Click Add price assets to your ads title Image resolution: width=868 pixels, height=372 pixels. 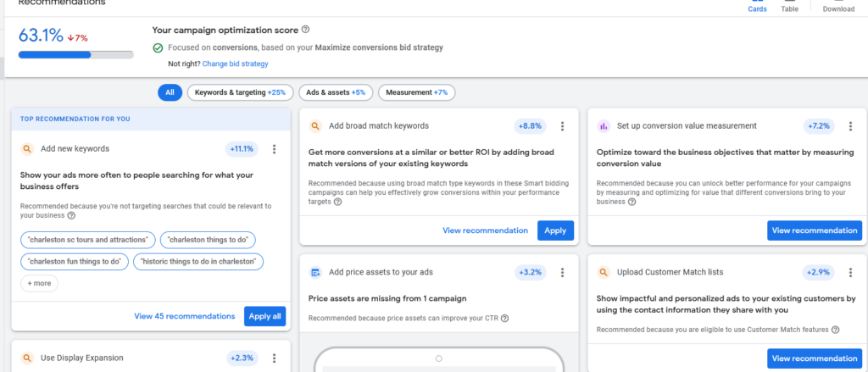(x=381, y=272)
